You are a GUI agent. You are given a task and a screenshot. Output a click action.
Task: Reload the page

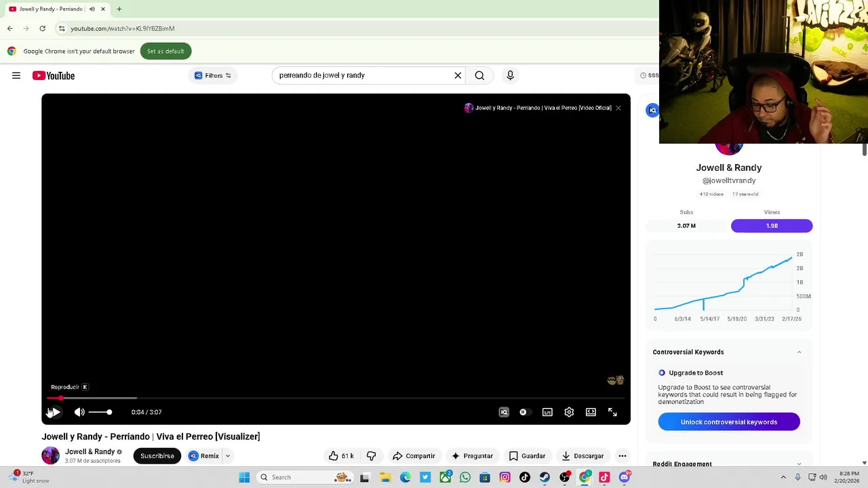pyautogui.click(x=42, y=28)
